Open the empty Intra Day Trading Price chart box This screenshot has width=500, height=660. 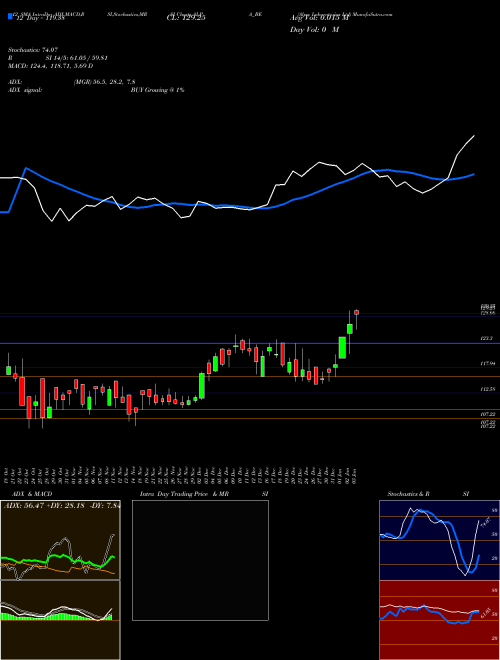point(200,560)
